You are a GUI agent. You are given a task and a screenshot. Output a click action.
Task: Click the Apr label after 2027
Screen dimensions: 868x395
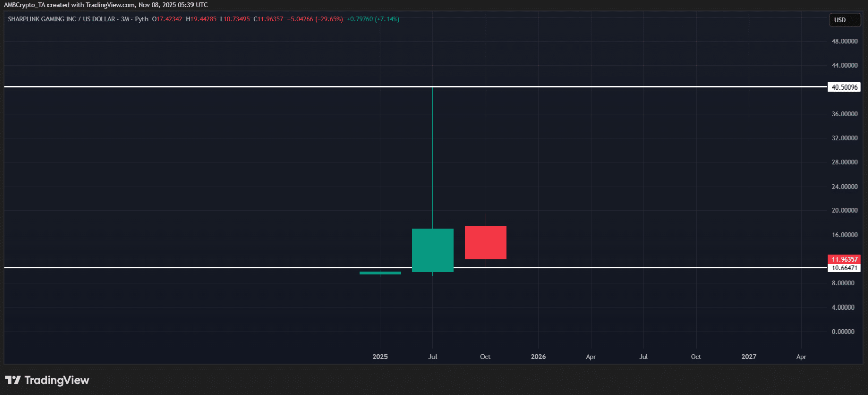coord(801,357)
